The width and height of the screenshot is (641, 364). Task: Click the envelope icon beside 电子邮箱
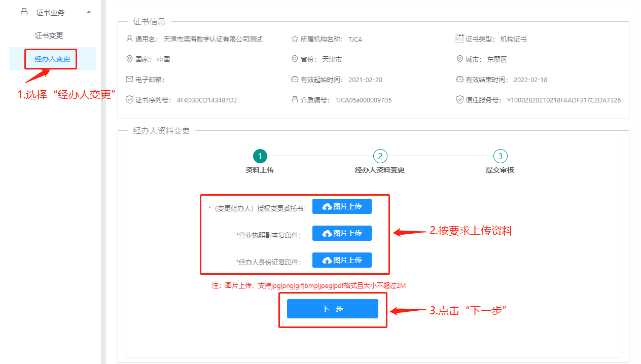click(x=129, y=80)
